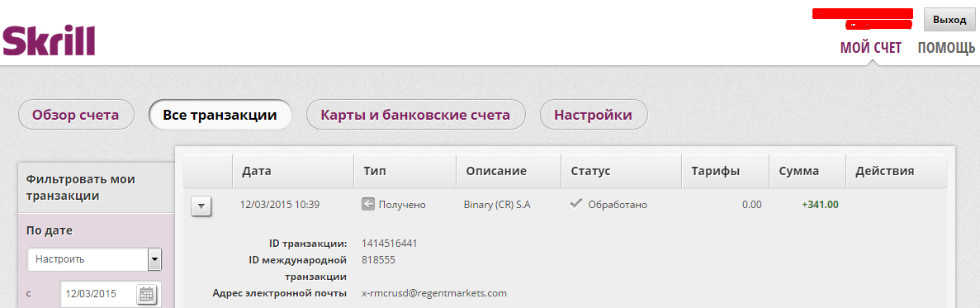Image resolution: width=980 pixels, height=308 pixels.
Task: Click the processed checkmark icon by Обработано
Action: pyautogui.click(x=576, y=204)
